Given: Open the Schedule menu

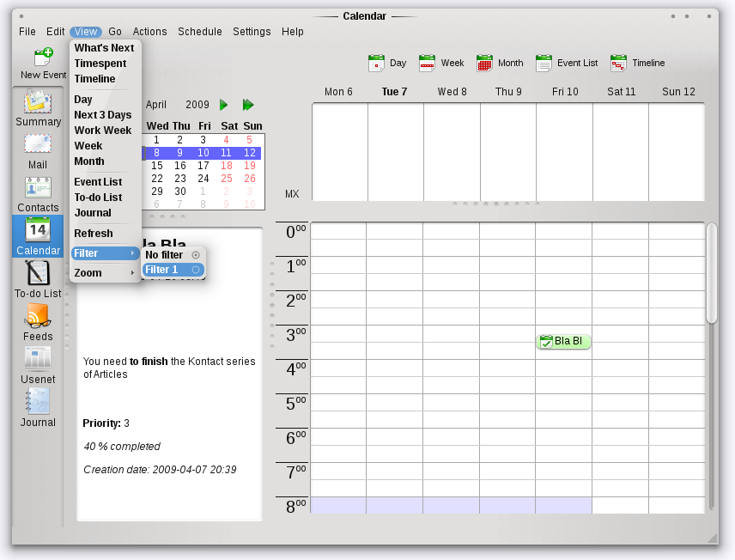Looking at the screenshot, I should point(199,32).
